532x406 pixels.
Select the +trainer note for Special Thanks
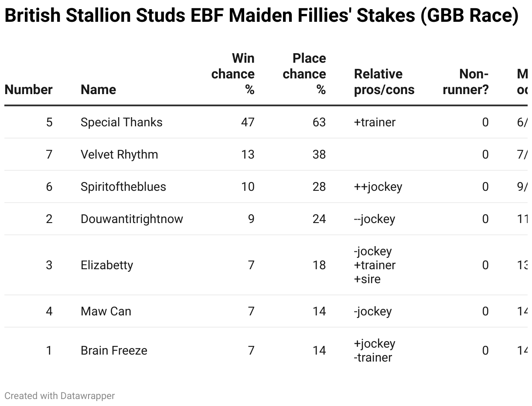click(375, 122)
